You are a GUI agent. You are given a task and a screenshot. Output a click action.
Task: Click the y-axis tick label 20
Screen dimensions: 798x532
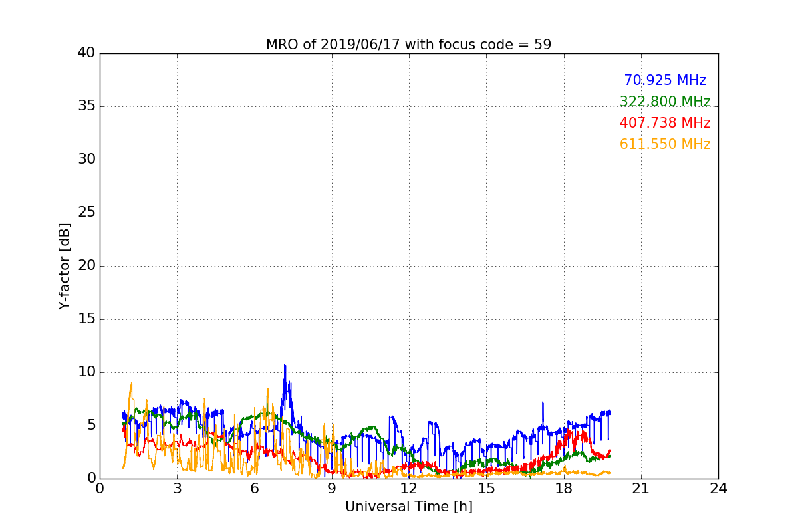86,266
